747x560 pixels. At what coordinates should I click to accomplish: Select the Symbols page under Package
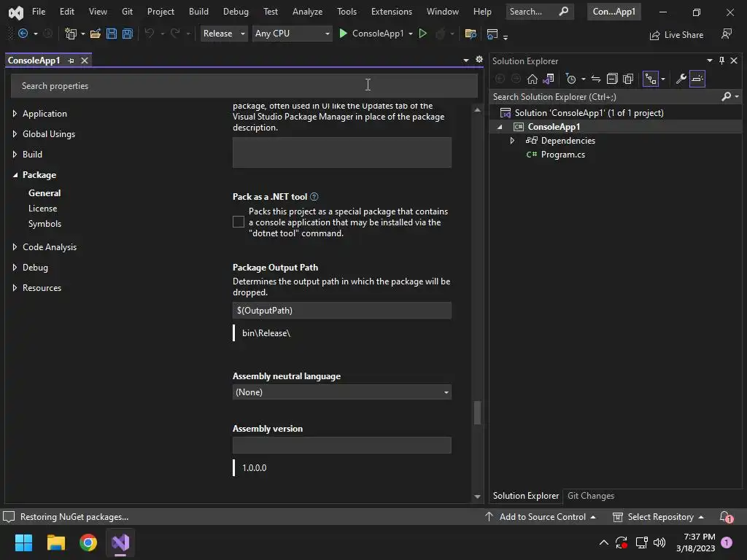click(x=44, y=223)
